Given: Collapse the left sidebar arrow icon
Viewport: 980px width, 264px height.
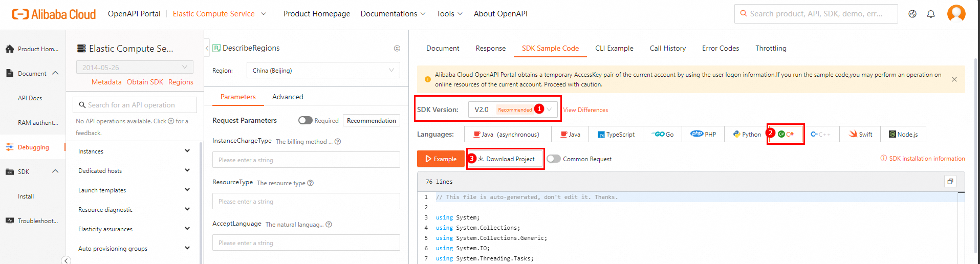Looking at the screenshot, I should coord(66,260).
